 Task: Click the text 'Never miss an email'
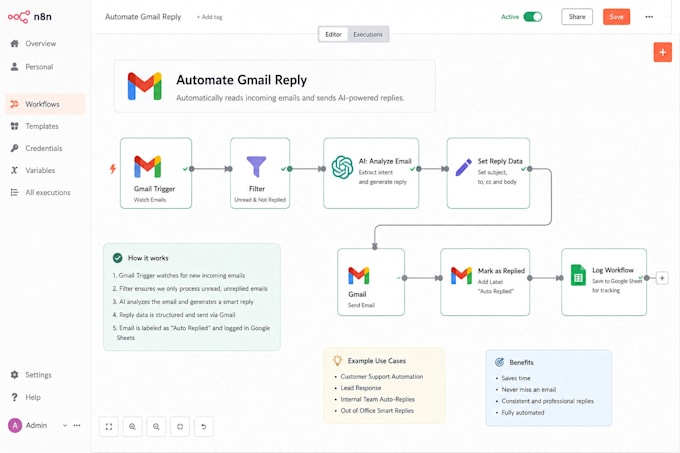pos(529,389)
